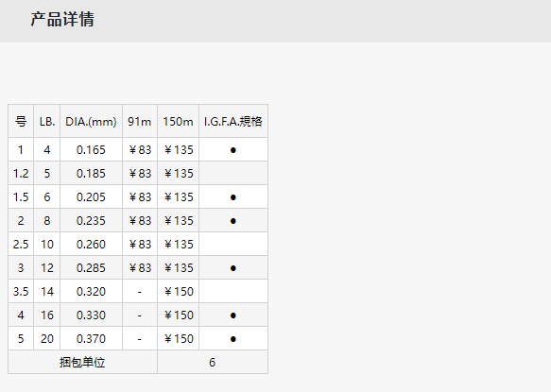Click the I.G.F.A. dot in the 4 lb row
This screenshot has width=551, height=392.
click(x=233, y=150)
